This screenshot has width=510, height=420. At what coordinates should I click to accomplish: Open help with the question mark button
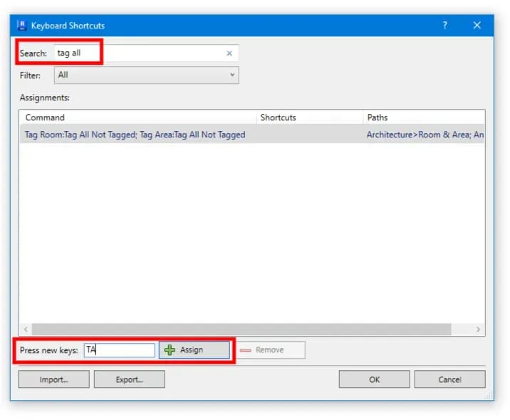tap(444, 25)
